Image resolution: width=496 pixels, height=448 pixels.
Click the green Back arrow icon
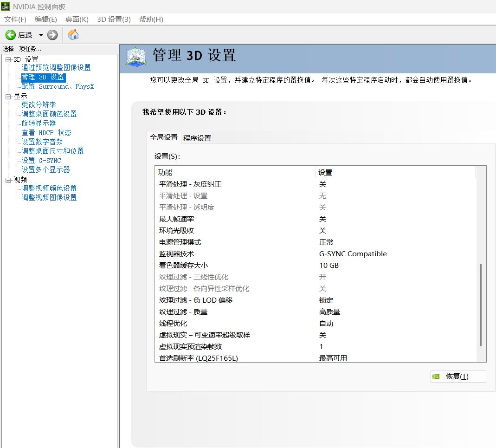(x=10, y=35)
